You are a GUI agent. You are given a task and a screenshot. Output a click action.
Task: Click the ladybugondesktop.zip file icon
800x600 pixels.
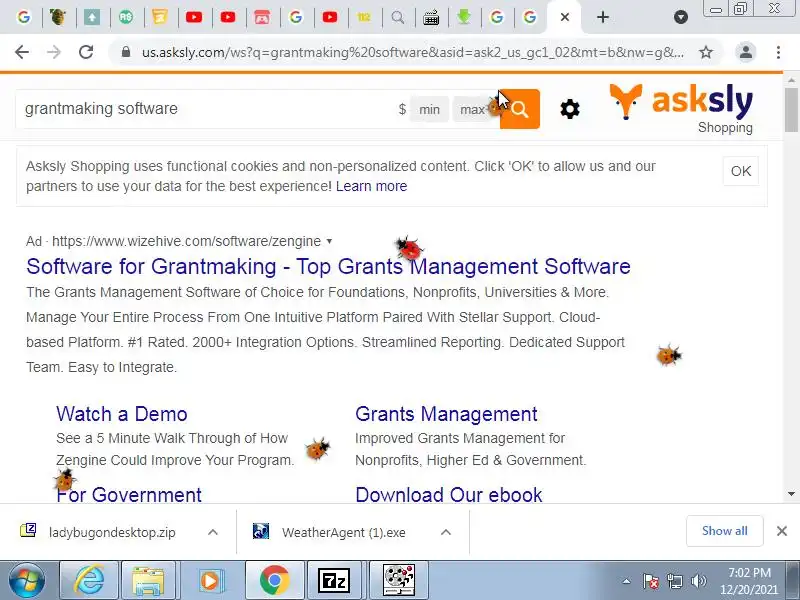click(28, 531)
